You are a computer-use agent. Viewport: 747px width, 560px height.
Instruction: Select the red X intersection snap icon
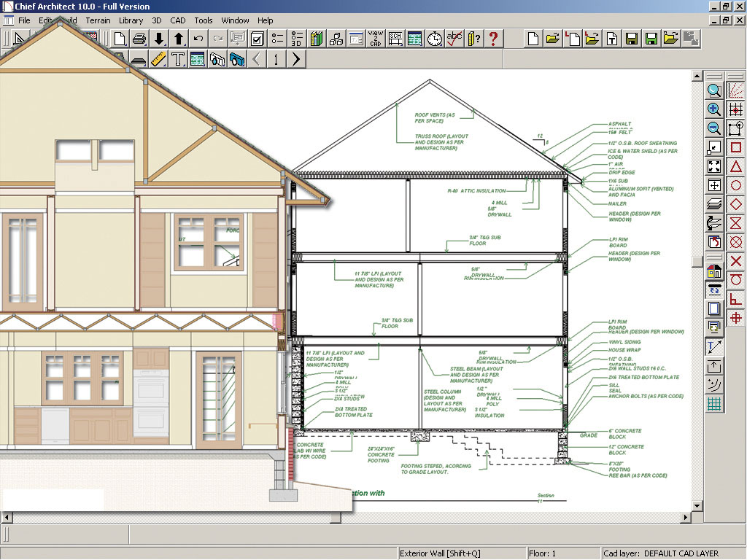736,261
